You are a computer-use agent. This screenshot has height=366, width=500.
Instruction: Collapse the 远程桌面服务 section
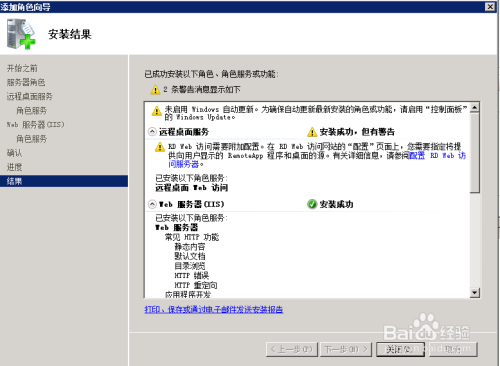pos(152,132)
